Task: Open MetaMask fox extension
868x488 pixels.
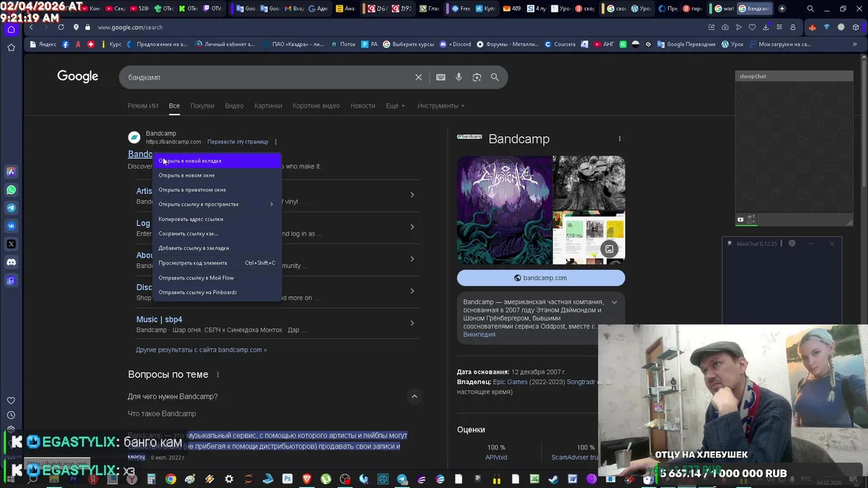Action: 812,27
